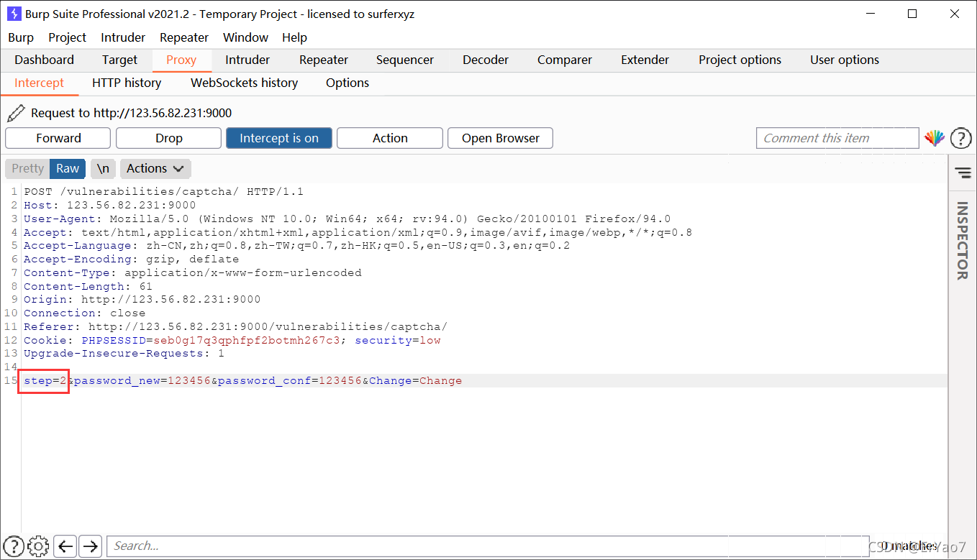
Task: Click the User-Agent header line
Action: tap(347, 219)
